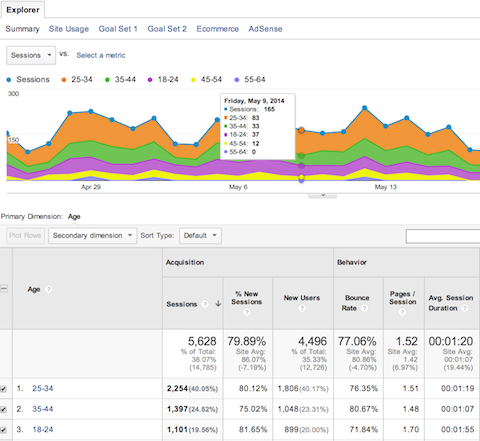Click the May 9 data point on Sessions line
This screenshot has height=441, width=480.
[x=301, y=130]
